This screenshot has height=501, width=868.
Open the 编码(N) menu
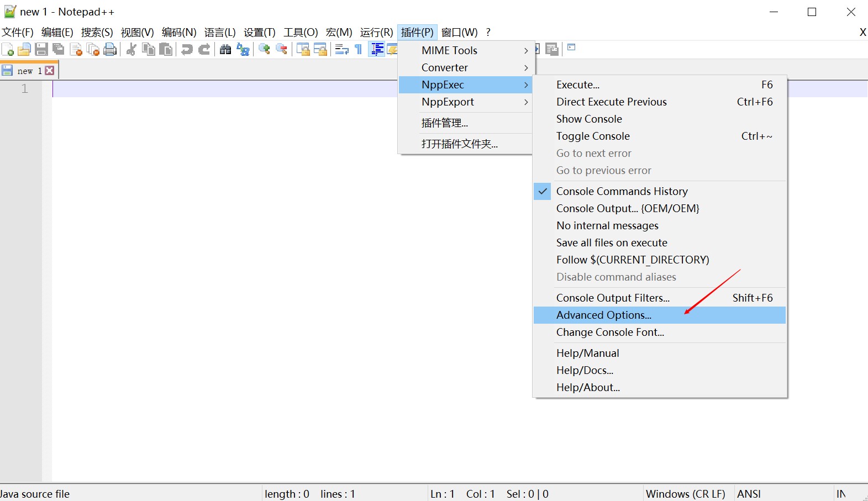click(179, 32)
